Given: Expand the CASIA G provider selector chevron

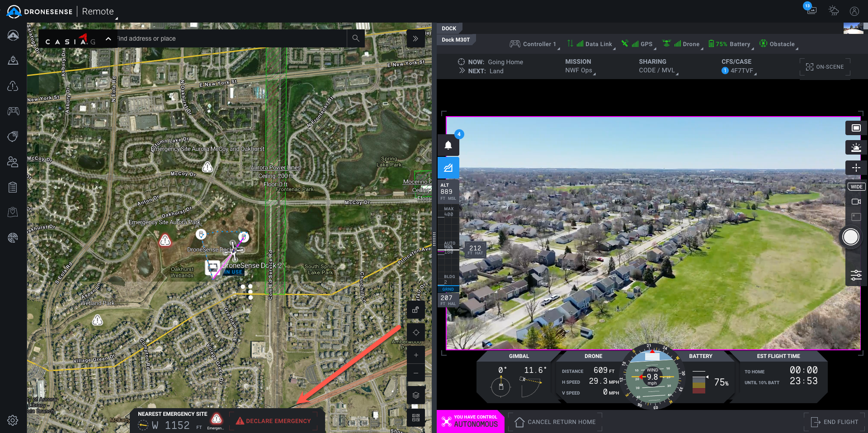Looking at the screenshot, I should (108, 39).
